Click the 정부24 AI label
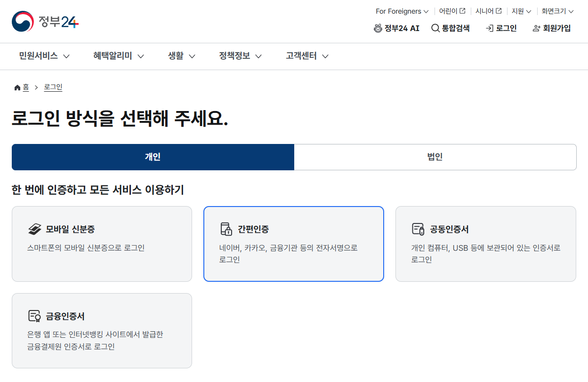Screen dimensions: 588x382 [x=402, y=28]
